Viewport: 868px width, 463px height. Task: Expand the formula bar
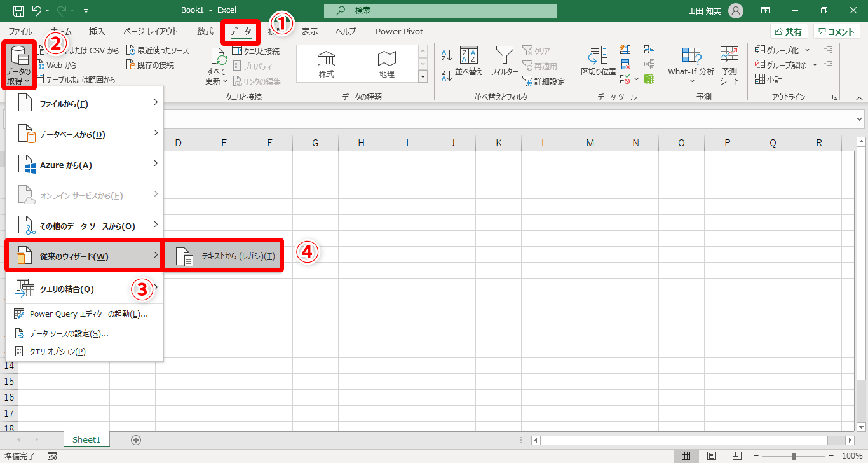pyautogui.click(x=860, y=119)
